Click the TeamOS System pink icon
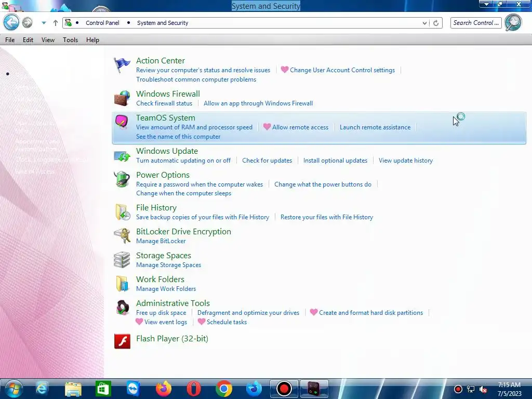The width and height of the screenshot is (532, 399). 122,122
